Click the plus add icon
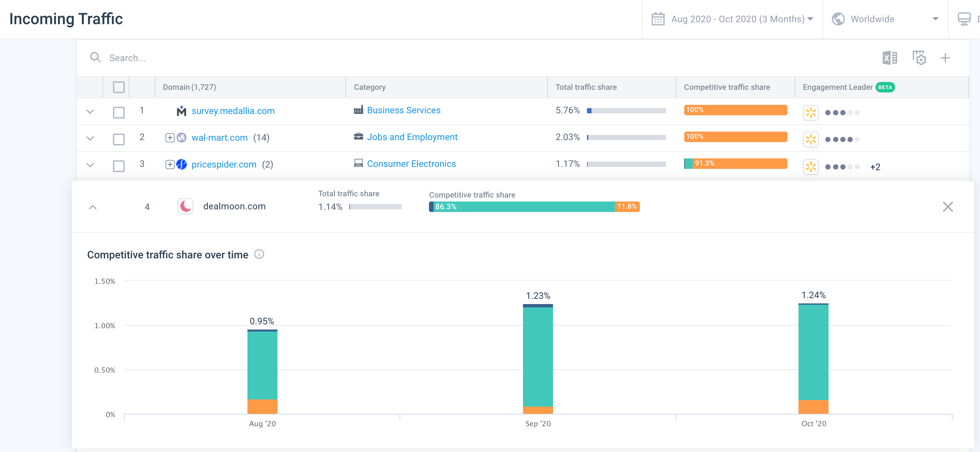 945,58
